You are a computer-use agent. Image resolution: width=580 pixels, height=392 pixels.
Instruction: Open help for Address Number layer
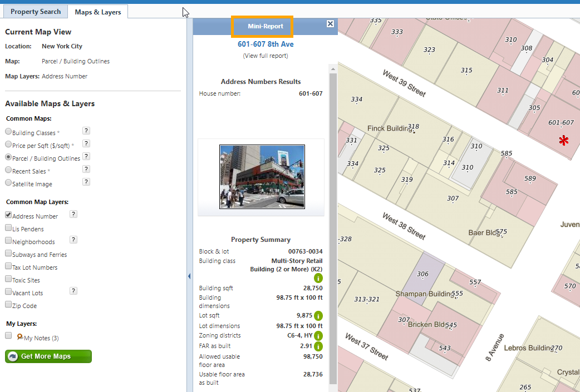pos(73,214)
